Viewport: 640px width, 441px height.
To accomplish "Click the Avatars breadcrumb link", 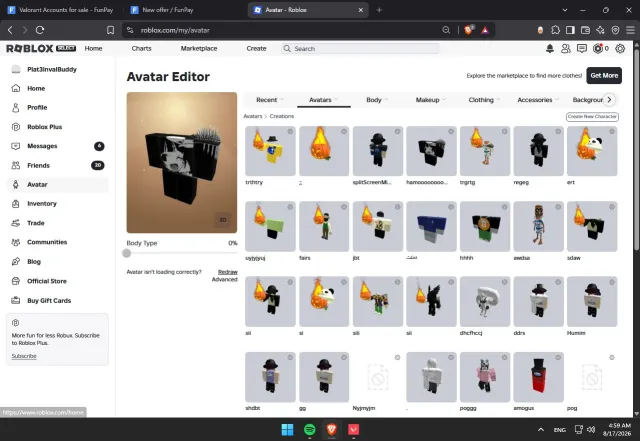I will click(x=253, y=116).
